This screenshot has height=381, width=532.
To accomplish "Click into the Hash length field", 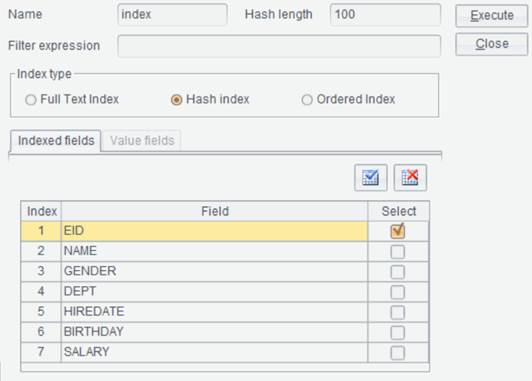I will point(385,15).
